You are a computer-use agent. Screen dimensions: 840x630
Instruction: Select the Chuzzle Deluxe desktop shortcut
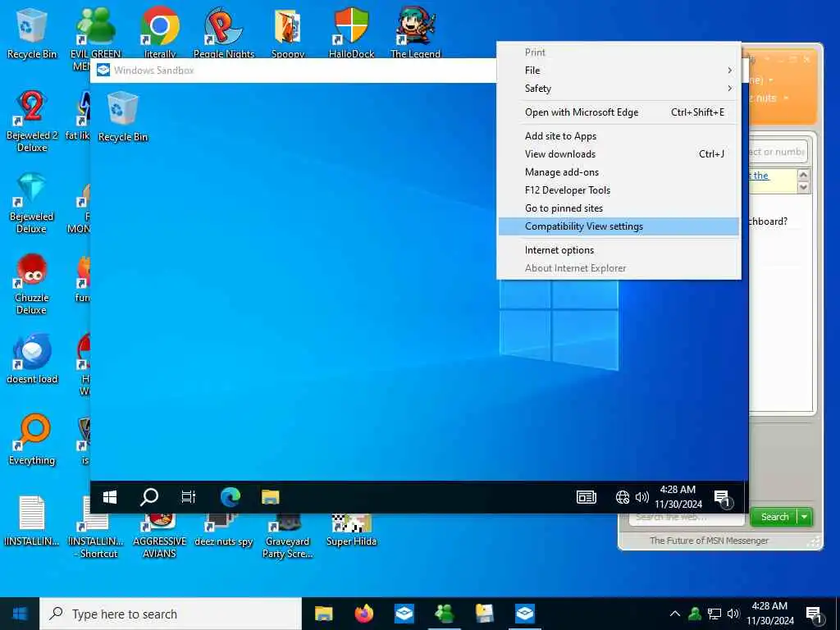[x=32, y=284]
